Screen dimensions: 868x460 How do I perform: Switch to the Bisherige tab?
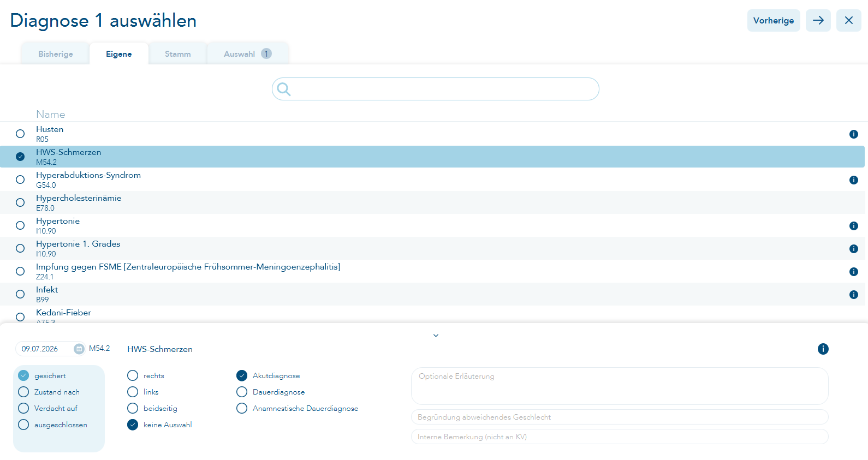pyautogui.click(x=56, y=54)
